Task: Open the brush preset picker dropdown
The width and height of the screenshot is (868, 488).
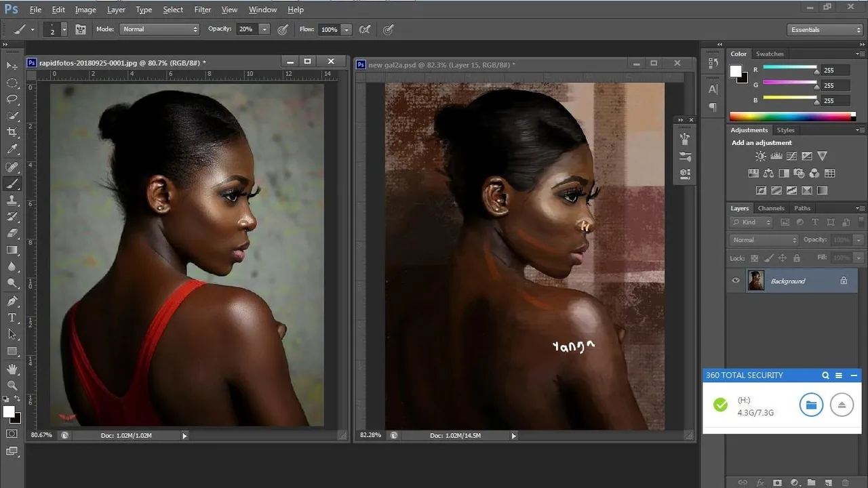Action: (64, 29)
